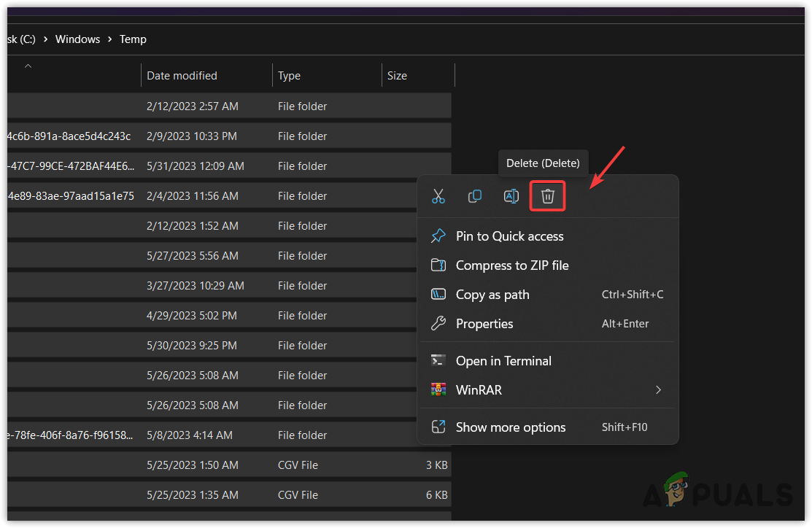Click Temp in the address breadcrumb
The height and width of the screenshot is (528, 812).
133,39
